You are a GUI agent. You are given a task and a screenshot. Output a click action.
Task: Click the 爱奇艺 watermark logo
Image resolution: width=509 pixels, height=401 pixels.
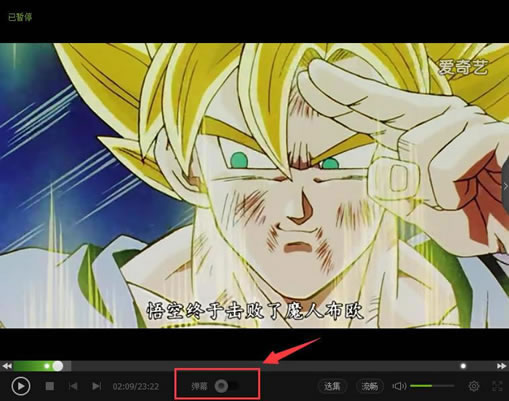463,67
